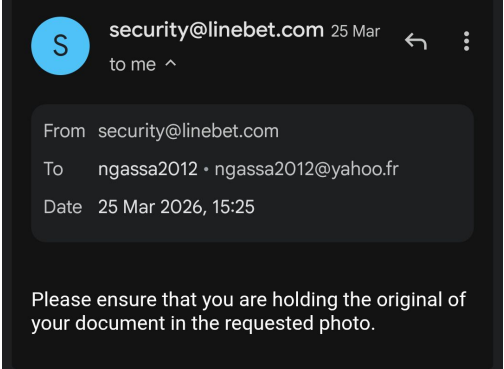Tap the dot separator between name and email

[206, 169]
